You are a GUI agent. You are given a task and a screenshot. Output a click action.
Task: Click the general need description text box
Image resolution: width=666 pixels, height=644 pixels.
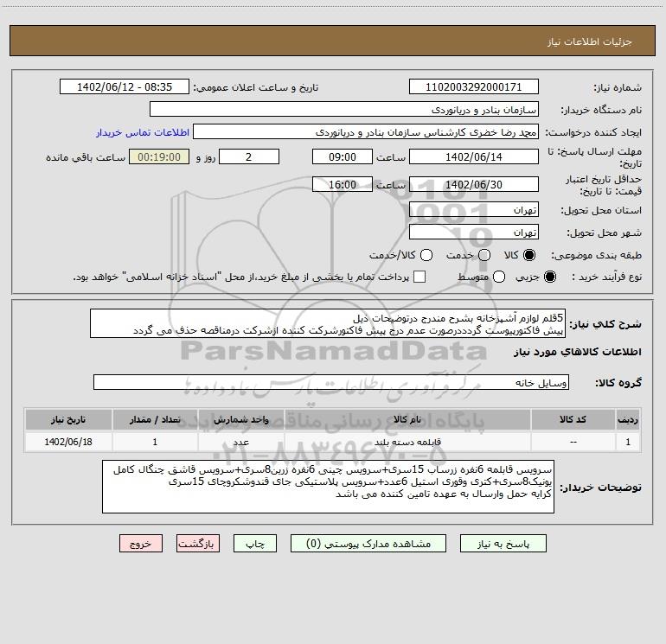[328, 324]
